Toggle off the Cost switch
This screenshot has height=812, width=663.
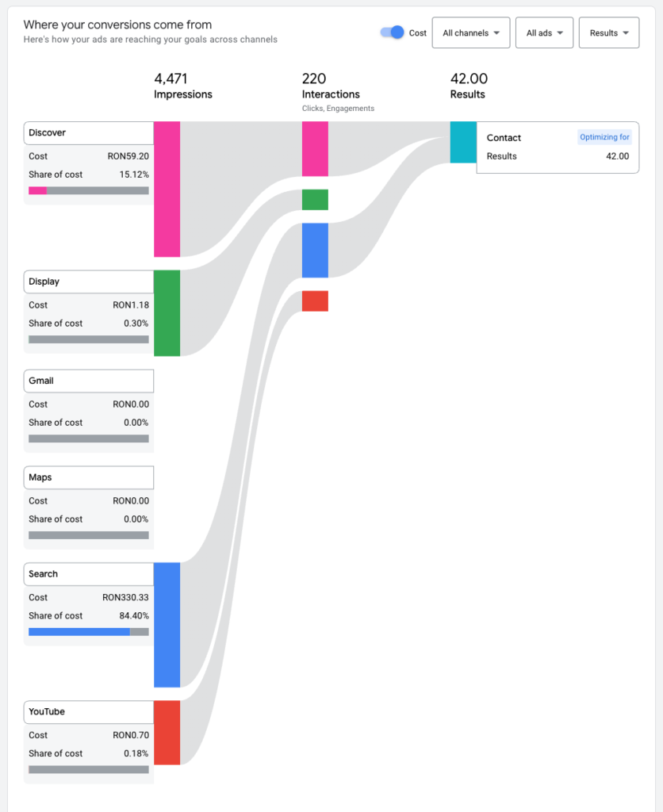(x=393, y=33)
